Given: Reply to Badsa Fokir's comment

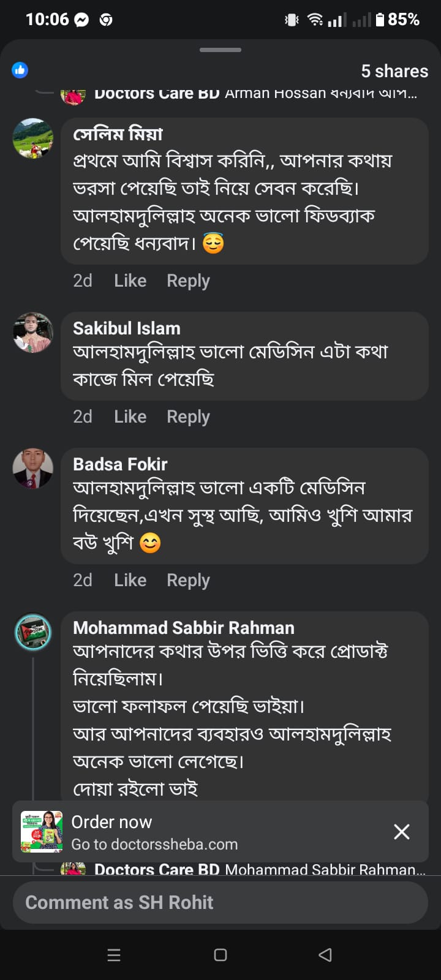Looking at the screenshot, I should (x=188, y=580).
